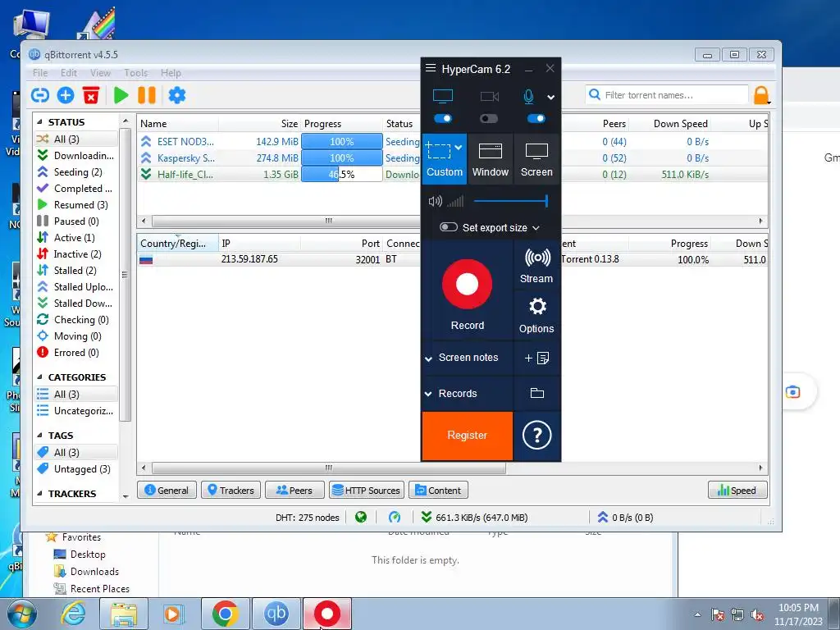Click the green Resume toolbar icon
Image resolution: width=840 pixels, height=630 pixels.
[121, 95]
